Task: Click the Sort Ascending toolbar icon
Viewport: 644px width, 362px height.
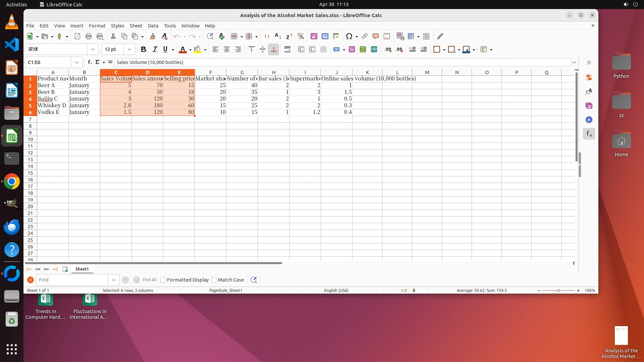Action: point(277,36)
